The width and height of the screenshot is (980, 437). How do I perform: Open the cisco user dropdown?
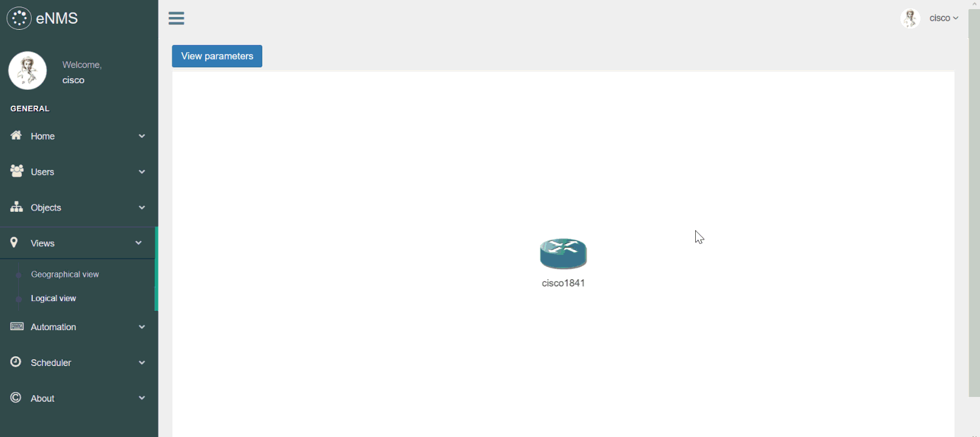944,18
